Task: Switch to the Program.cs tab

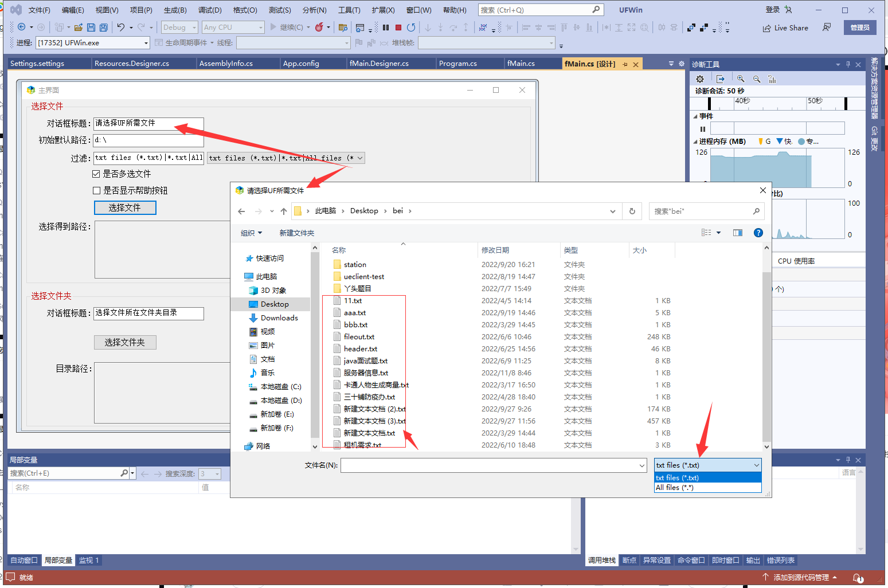Action: pos(457,64)
